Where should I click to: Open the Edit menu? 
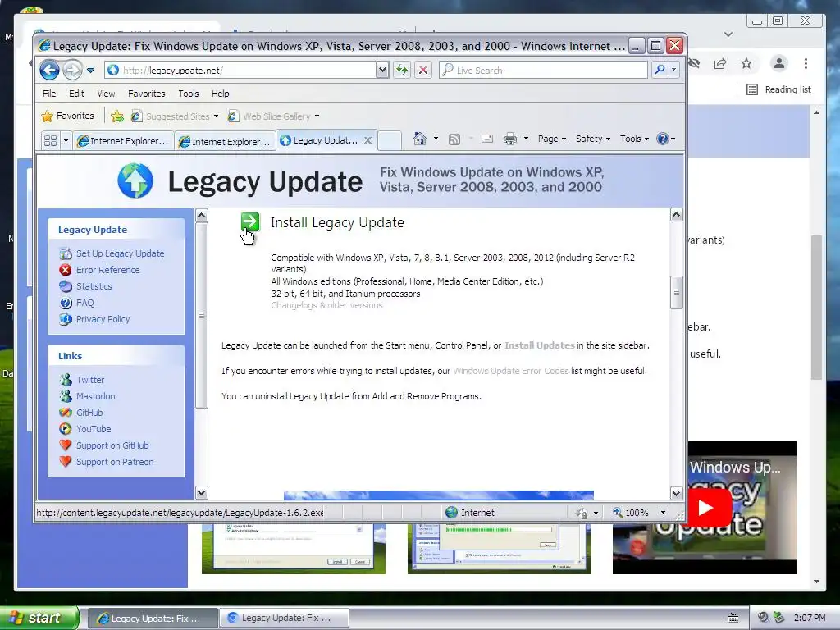76,94
